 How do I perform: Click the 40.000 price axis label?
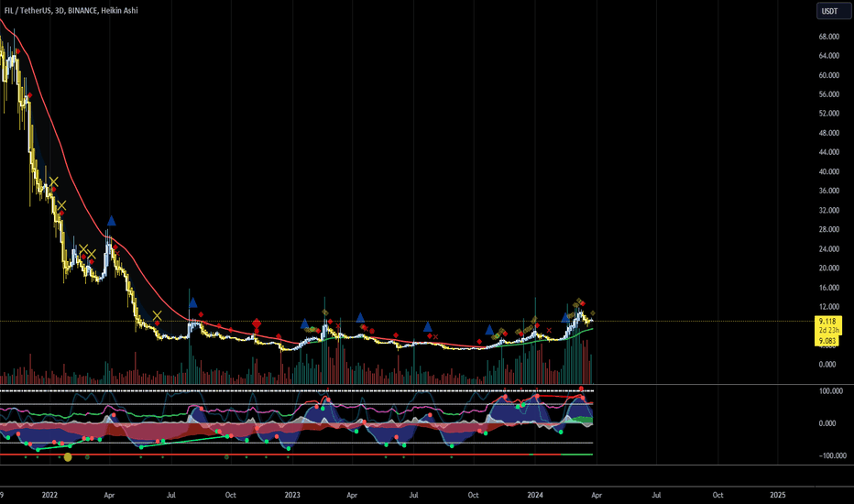[x=828, y=171]
